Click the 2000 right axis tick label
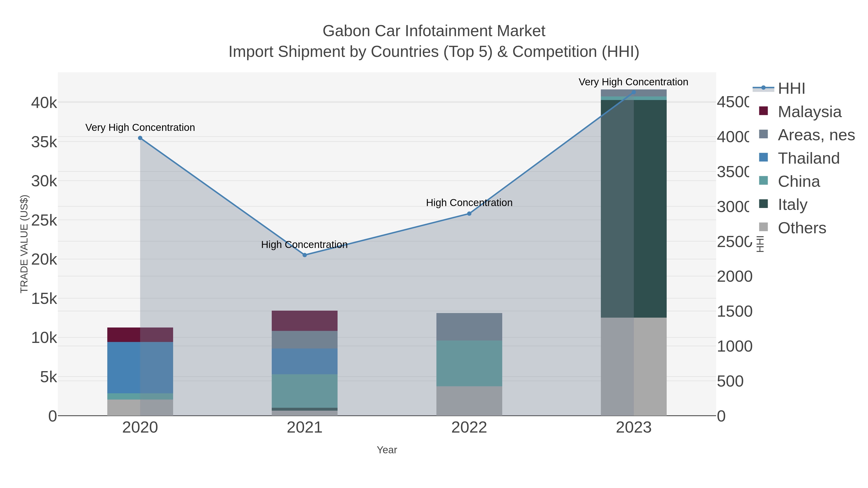This screenshot has width=868, height=488. coord(735,276)
